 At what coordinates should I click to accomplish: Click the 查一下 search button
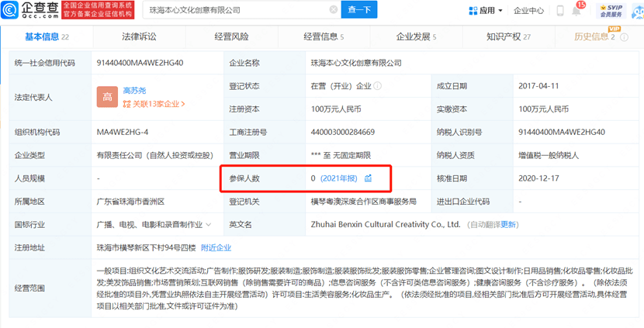click(359, 10)
